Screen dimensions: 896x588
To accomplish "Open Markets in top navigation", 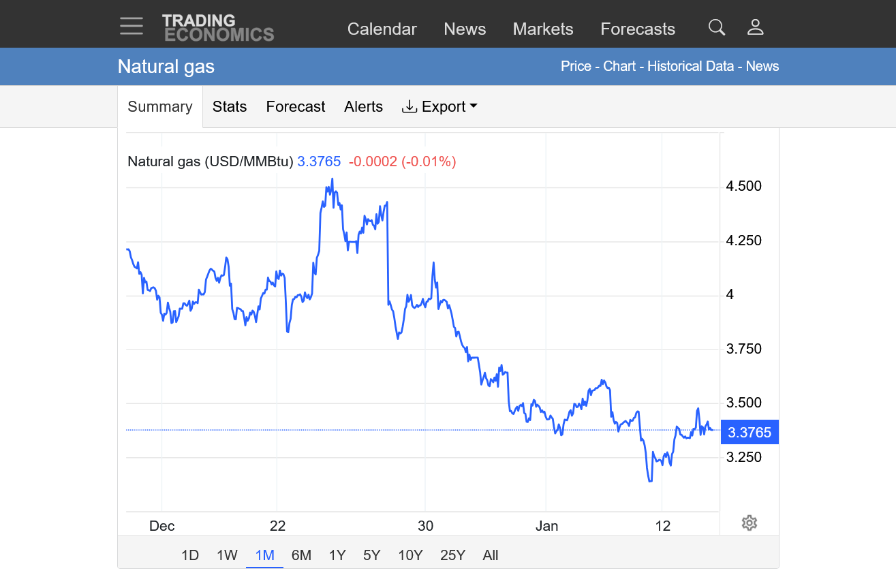I will coord(542,29).
